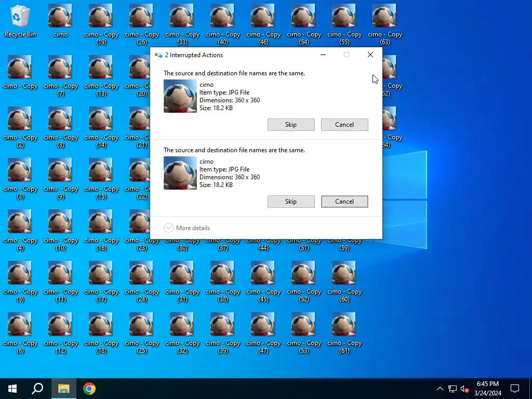Viewport: 532px width, 399px height.
Task: Select cirno - Copy (4) desktop icon
Action: [x=20, y=230]
